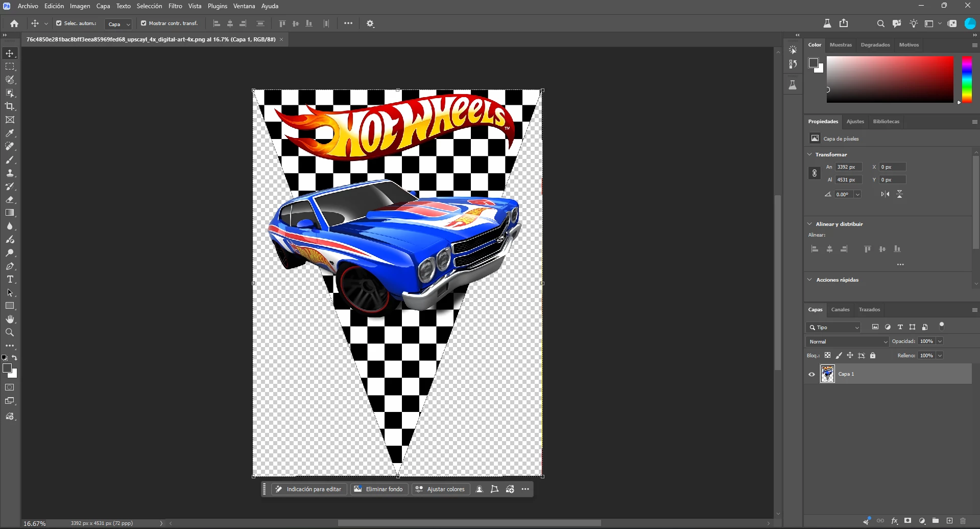
Task: Open the layer Tipo filter dropdown
Action: tap(833, 327)
